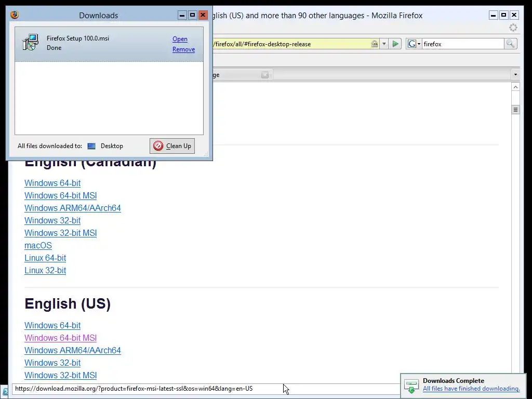Maximize the Mozilla Firefox window

tap(504, 15)
